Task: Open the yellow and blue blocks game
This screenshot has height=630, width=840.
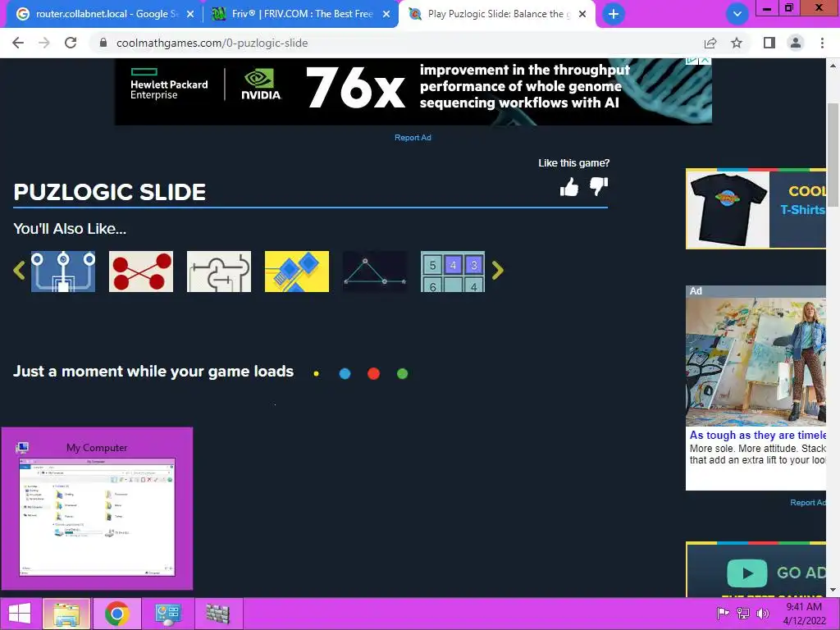Action: tap(297, 272)
